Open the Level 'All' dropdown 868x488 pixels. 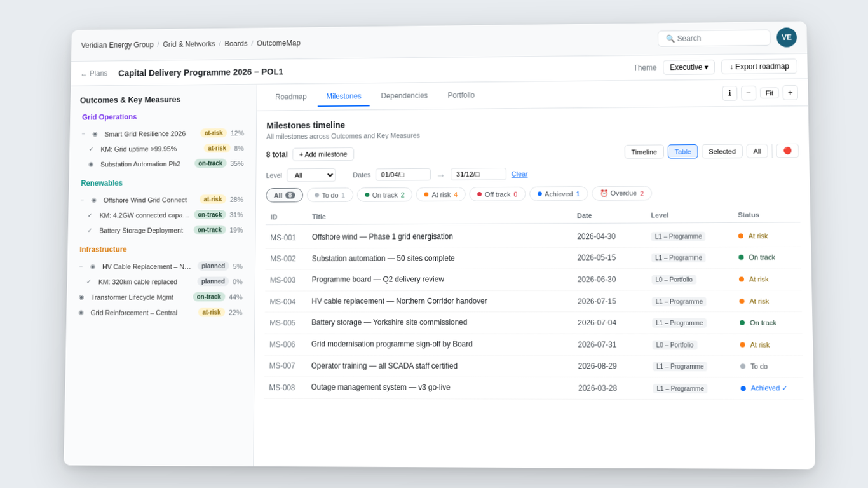point(311,174)
